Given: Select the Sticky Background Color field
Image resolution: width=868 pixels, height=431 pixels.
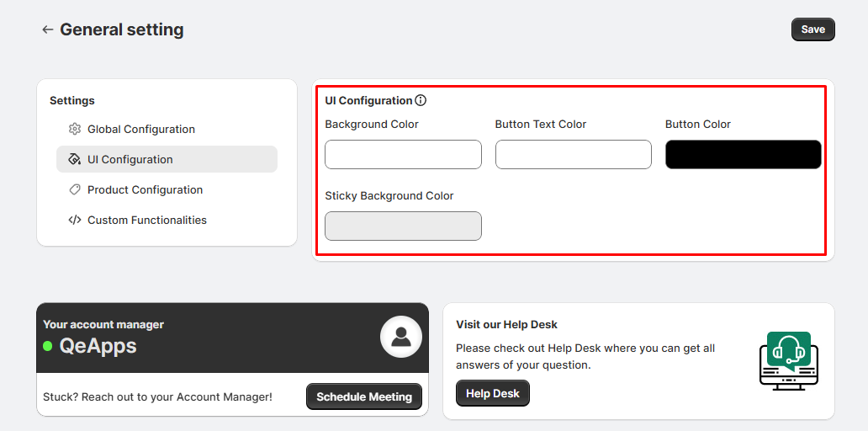Looking at the screenshot, I should click(403, 226).
